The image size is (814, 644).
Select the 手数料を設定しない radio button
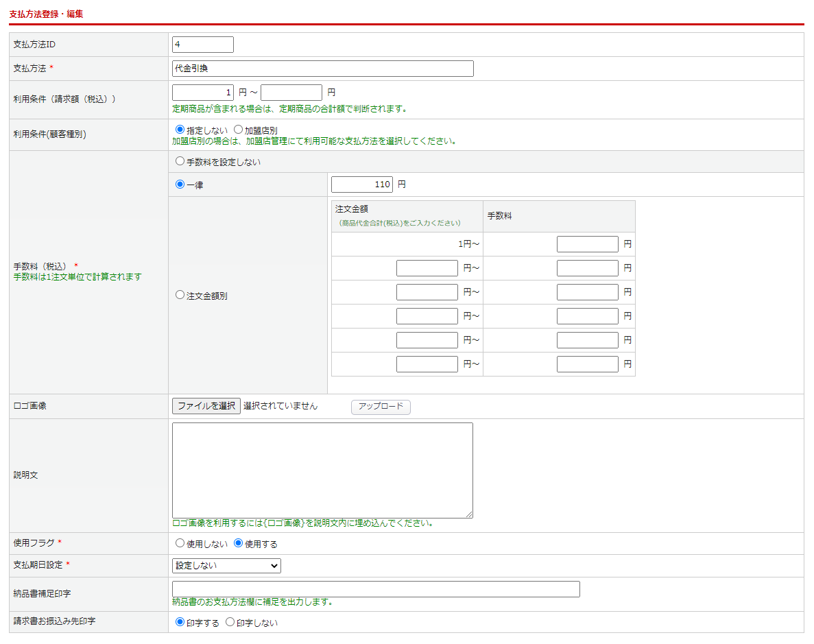(x=180, y=162)
